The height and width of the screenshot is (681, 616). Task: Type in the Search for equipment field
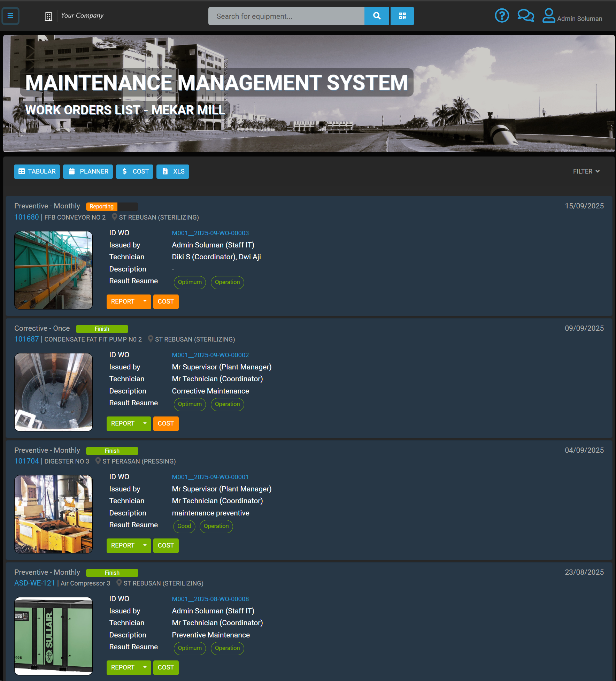click(286, 16)
